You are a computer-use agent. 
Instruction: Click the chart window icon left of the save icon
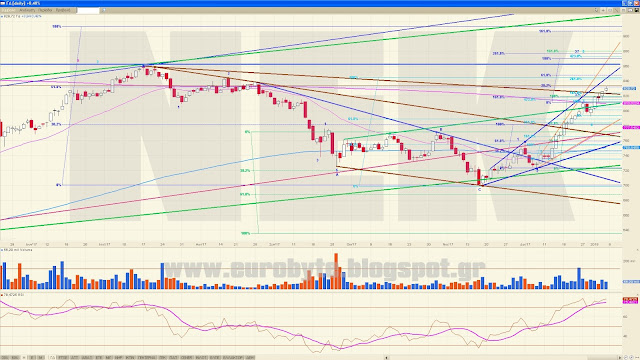pos(630,10)
